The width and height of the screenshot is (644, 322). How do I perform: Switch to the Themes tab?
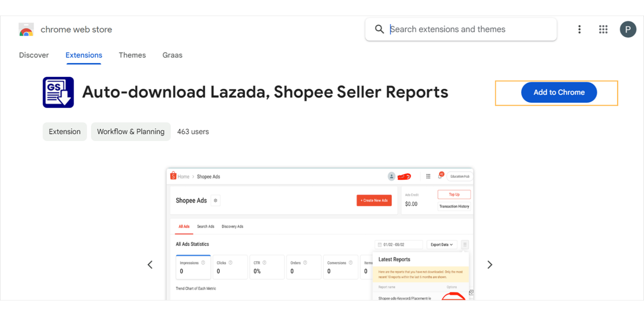(x=132, y=55)
